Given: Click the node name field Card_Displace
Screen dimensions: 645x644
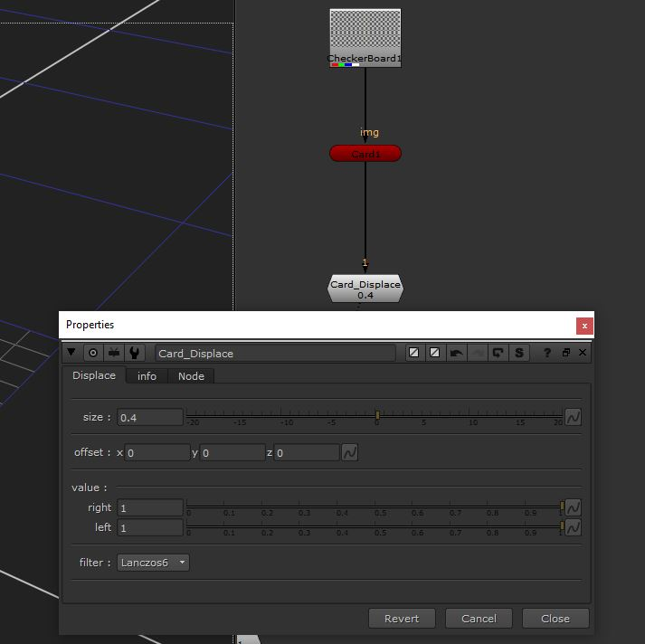Looking at the screenshot, I should (275, 354).
